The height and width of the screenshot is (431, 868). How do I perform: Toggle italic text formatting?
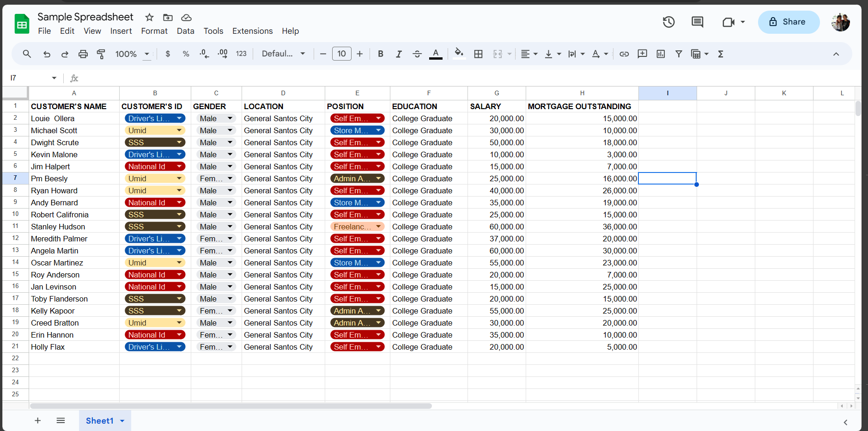click(x=399, y=54)
